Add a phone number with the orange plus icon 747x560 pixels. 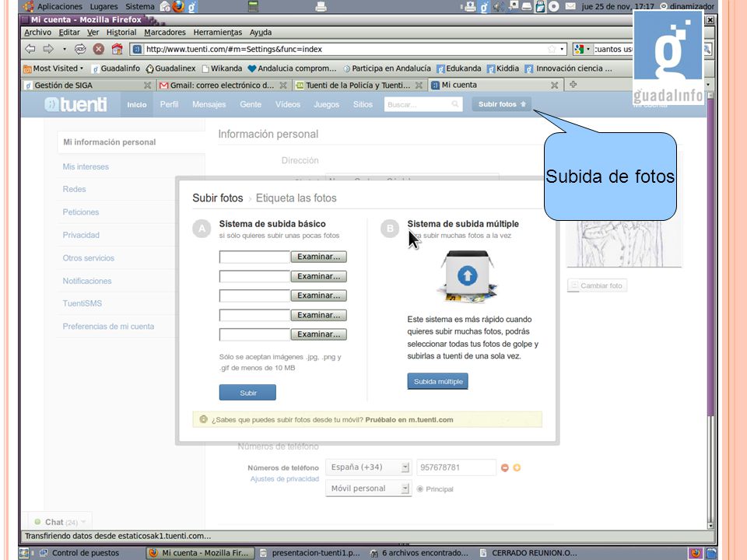coord(517,467)
